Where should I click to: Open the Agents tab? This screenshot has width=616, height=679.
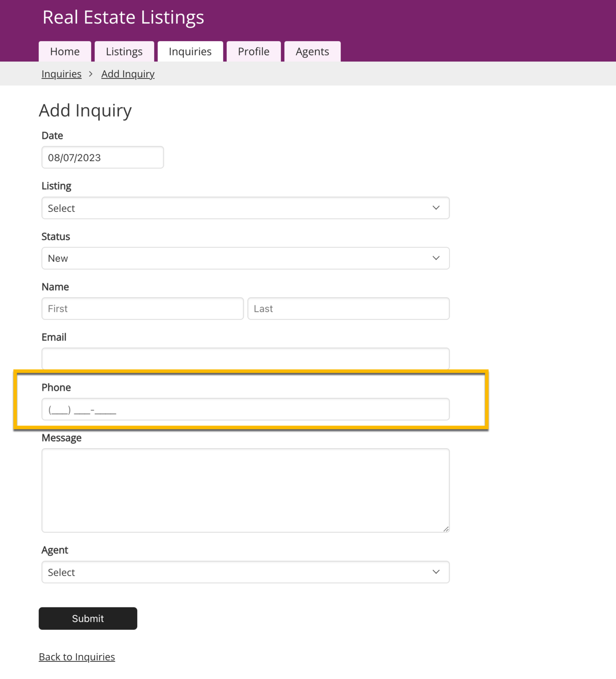click(x=312, y=52)
